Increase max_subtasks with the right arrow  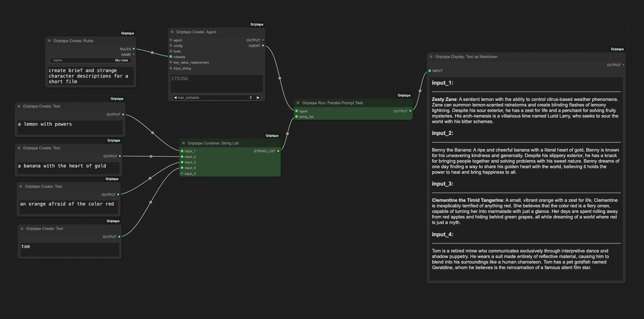coord(258,98)
